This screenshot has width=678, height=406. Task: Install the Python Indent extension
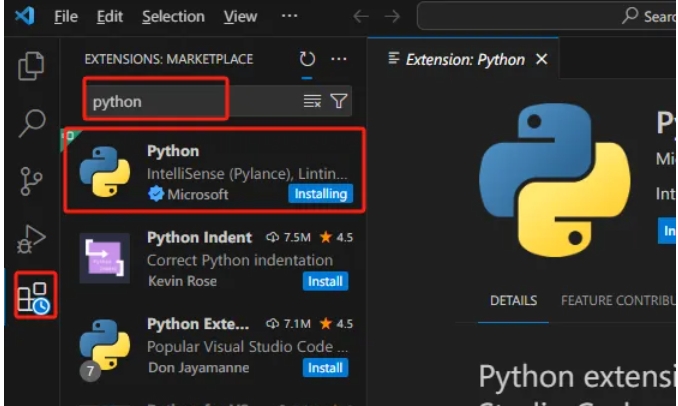325,281
